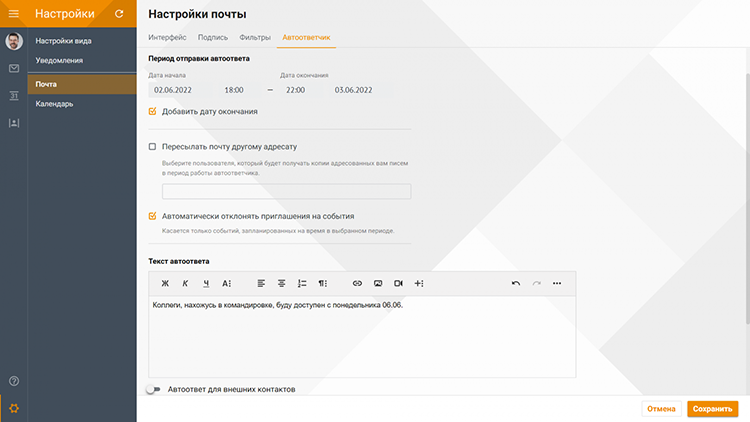Click the help question mark icon
The height and width of the screenshot is (422, 750).
click(14, 380)
